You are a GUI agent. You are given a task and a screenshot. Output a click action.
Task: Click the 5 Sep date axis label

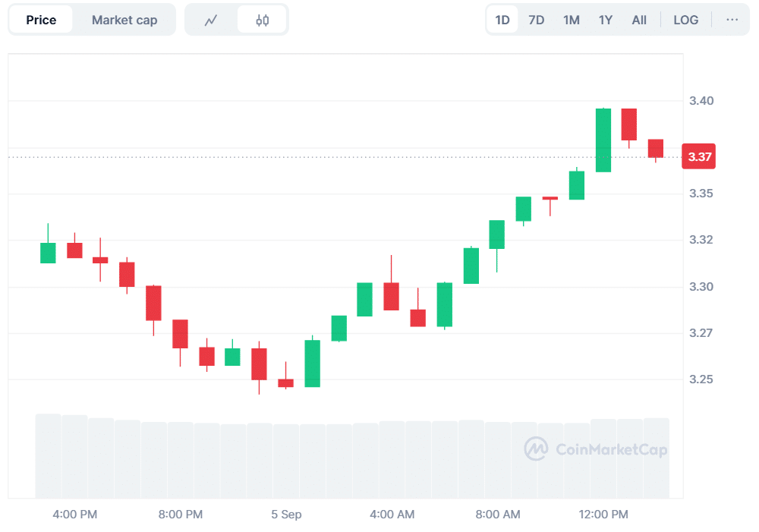[286, 515]
